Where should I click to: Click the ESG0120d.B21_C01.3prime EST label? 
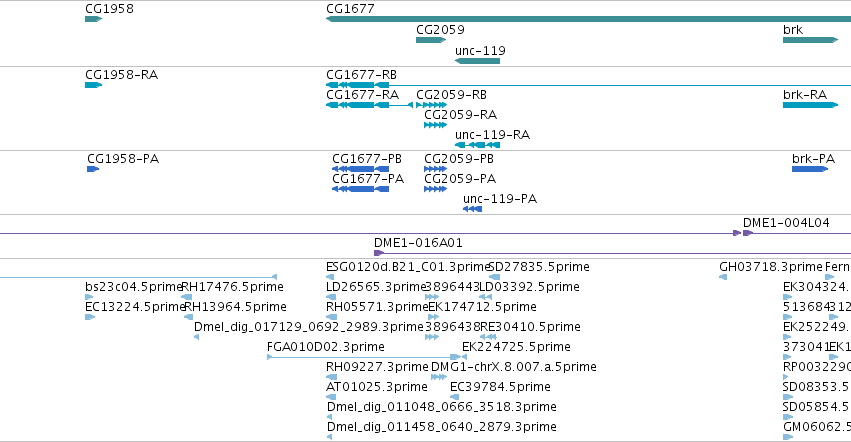coord(408,267)
